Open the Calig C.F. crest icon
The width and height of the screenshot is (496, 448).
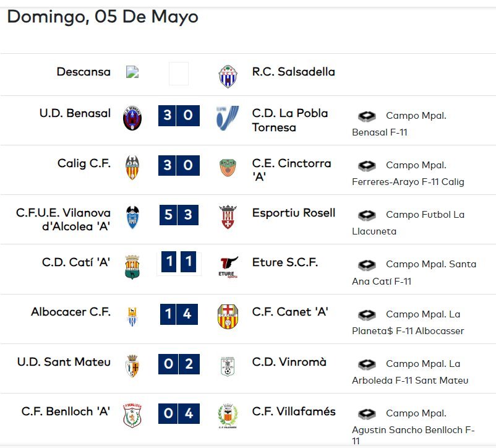(x=132, y=168)
